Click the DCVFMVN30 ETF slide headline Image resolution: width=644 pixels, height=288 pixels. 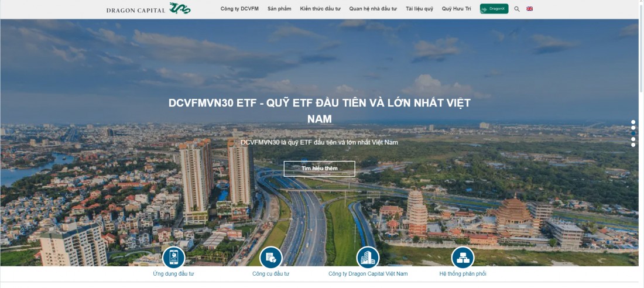319,111
